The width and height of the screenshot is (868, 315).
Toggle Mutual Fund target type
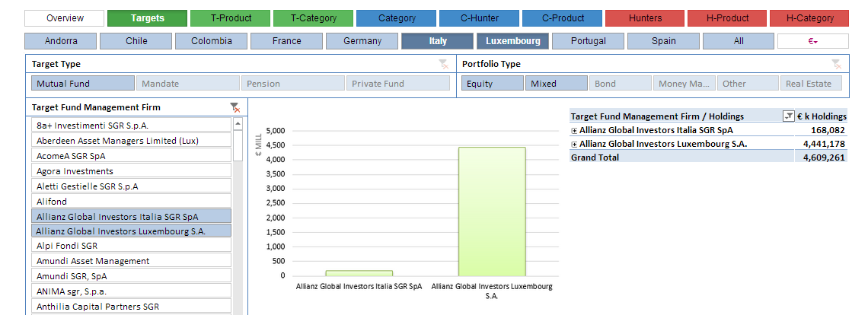tap(82, 84)
